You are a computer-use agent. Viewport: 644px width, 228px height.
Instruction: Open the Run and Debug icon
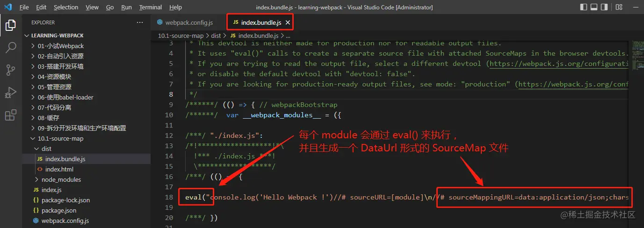tap(10, 93)
